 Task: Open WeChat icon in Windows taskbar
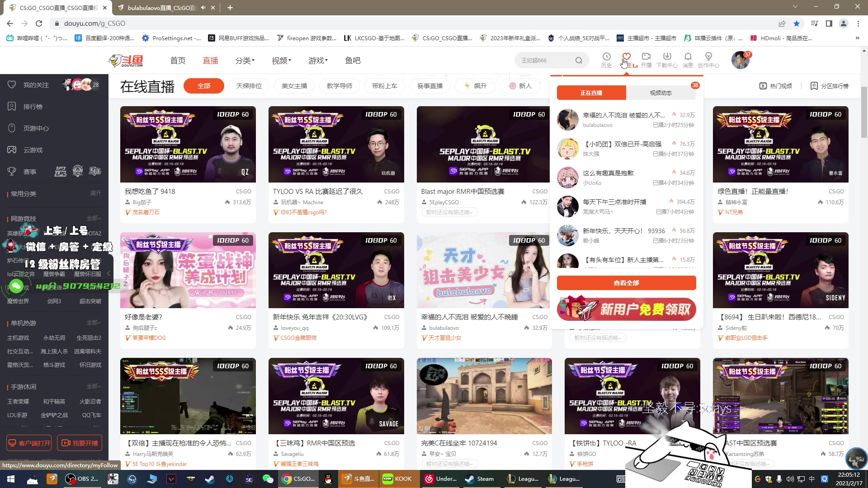pyautogui.click(x=268, y=479)
